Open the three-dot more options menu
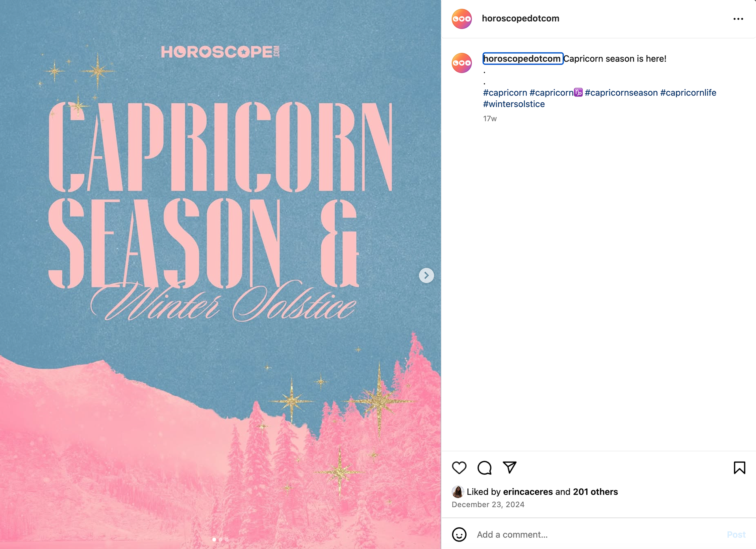This screenshot has width=756, height=549. pos(738,19)
